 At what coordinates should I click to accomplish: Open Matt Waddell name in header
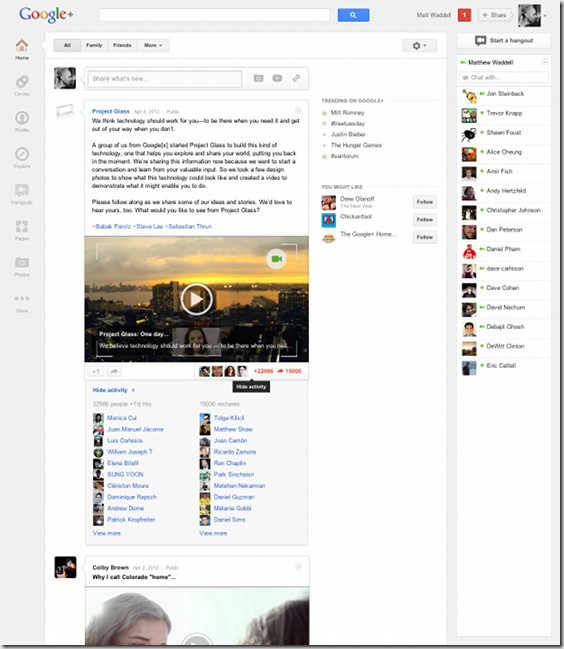pyautogui.click(x=433, y=15)
